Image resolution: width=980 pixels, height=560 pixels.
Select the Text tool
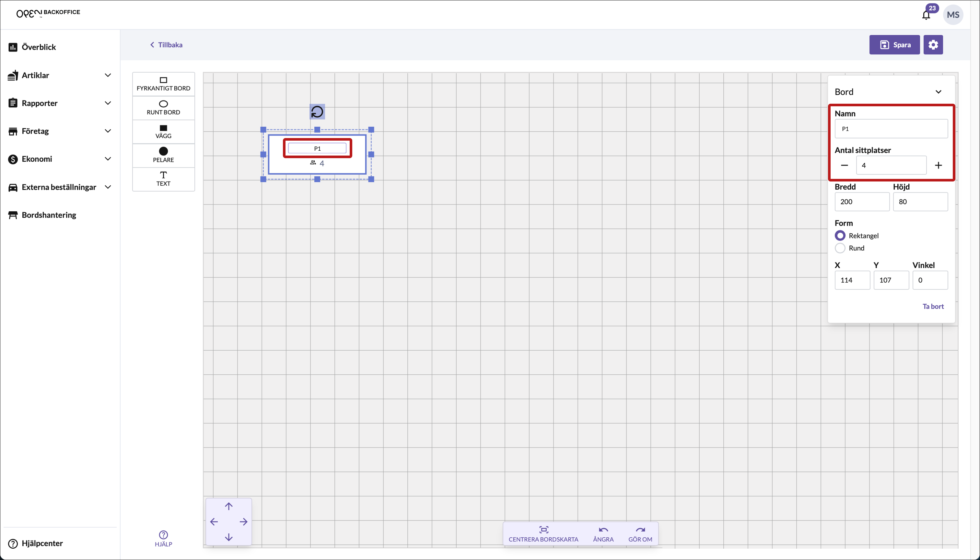pyautogui.click(x=163, y=179)
